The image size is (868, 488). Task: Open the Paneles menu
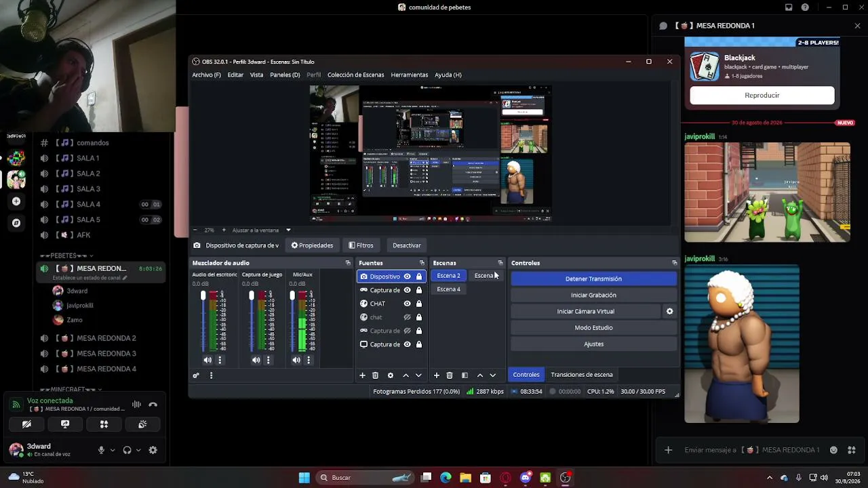coord(285,75)
